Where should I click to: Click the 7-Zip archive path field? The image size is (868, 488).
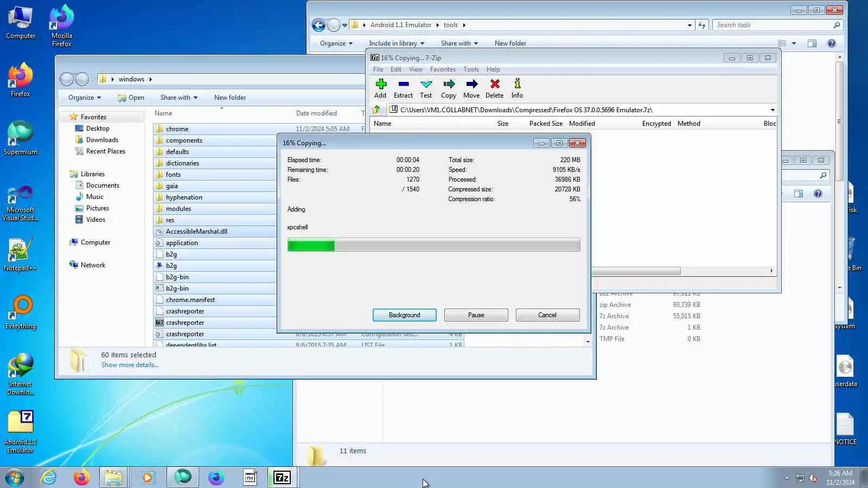pyautogui.click(x=578, y=110)
